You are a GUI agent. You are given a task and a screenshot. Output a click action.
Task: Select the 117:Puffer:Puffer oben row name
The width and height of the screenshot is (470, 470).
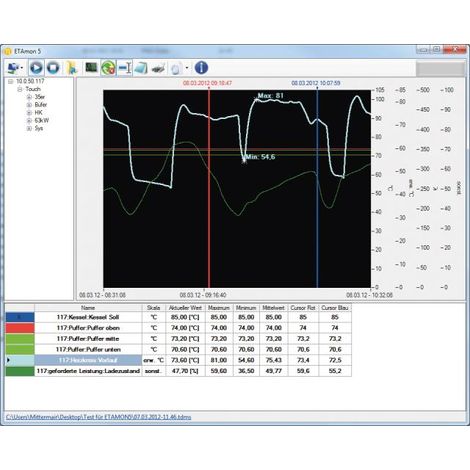pos(88,328)
